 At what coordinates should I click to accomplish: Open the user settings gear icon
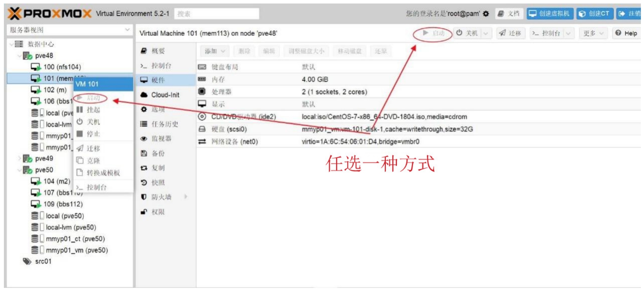(486, 14)
